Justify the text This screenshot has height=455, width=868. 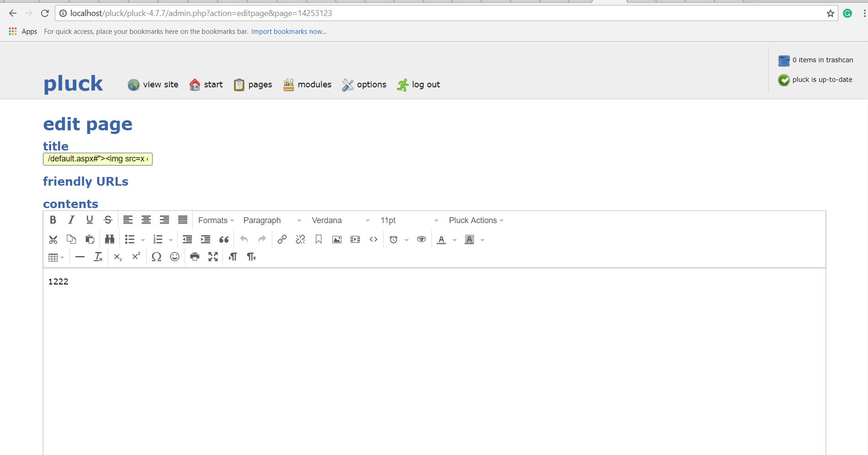[183, 220]
